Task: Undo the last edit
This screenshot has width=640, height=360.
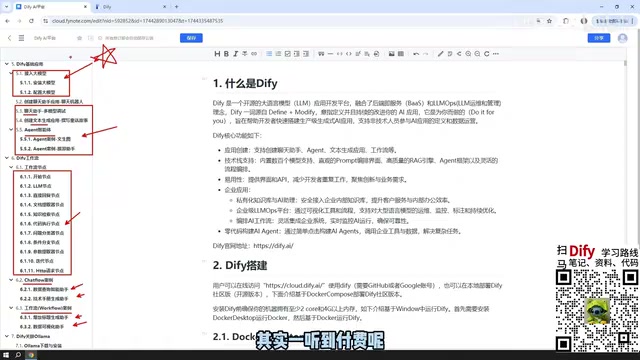Action: click(416, 53)
